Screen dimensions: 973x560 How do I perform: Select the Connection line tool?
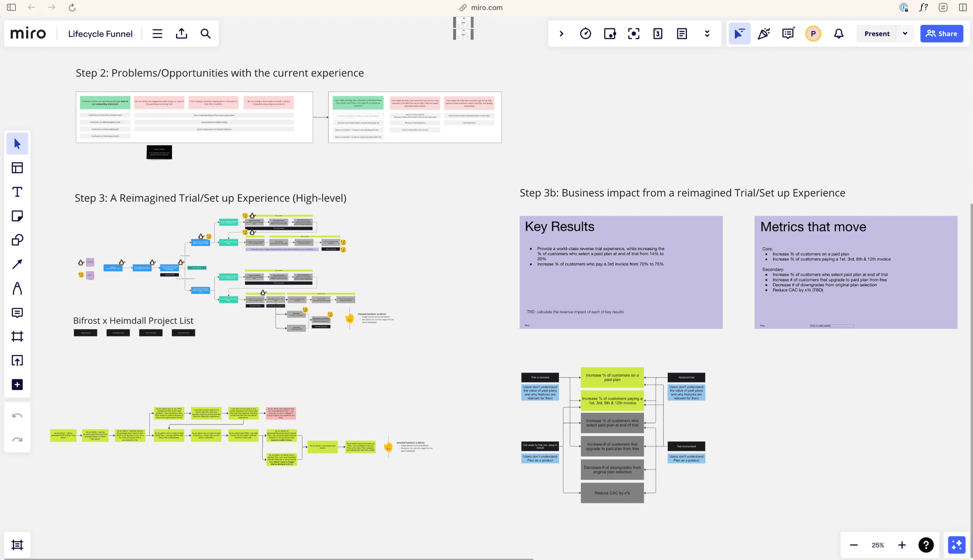pos(17,264)
